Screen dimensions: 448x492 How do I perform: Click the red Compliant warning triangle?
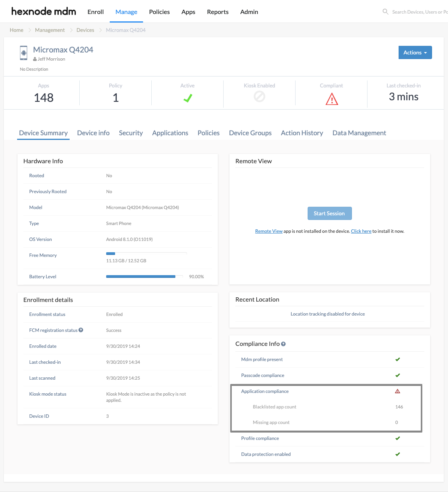(332, 99)
